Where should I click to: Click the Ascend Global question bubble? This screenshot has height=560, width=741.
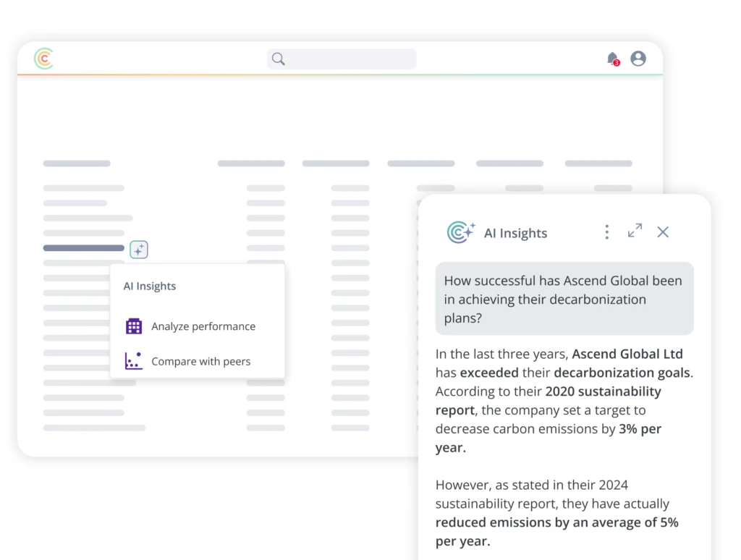(564, 299)
